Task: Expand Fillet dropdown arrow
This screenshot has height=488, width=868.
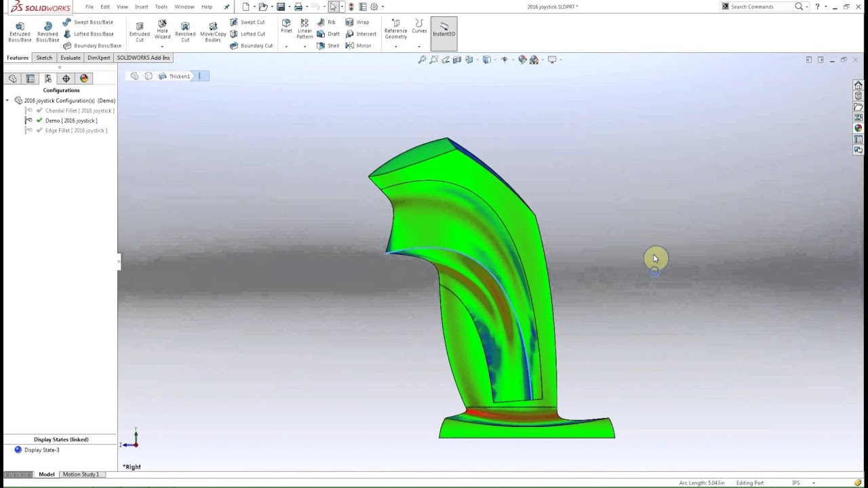Action: click(286, 46)
